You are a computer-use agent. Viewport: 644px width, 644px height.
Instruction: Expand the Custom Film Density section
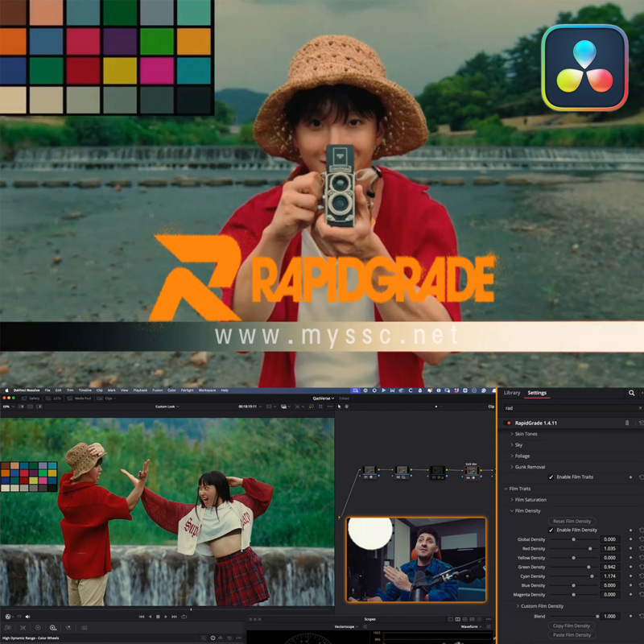click(540, 606)
